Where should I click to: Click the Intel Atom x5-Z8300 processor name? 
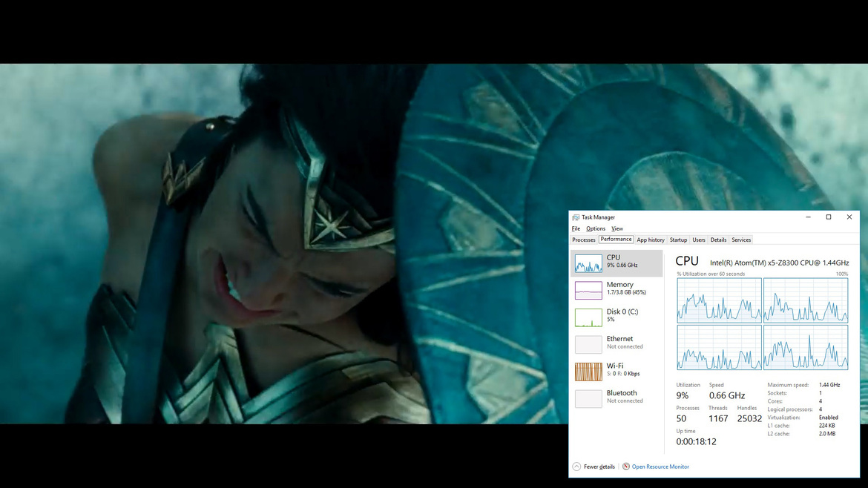point(780,263)
